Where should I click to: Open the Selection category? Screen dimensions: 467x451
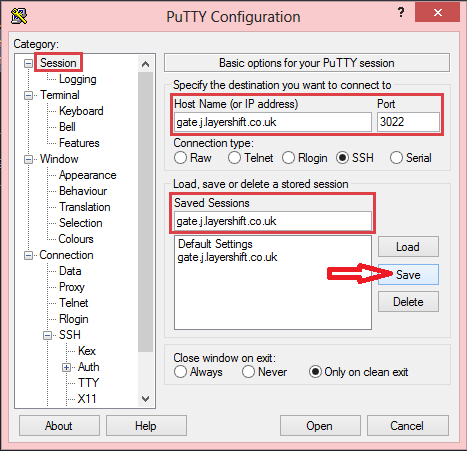pos(80,223)
